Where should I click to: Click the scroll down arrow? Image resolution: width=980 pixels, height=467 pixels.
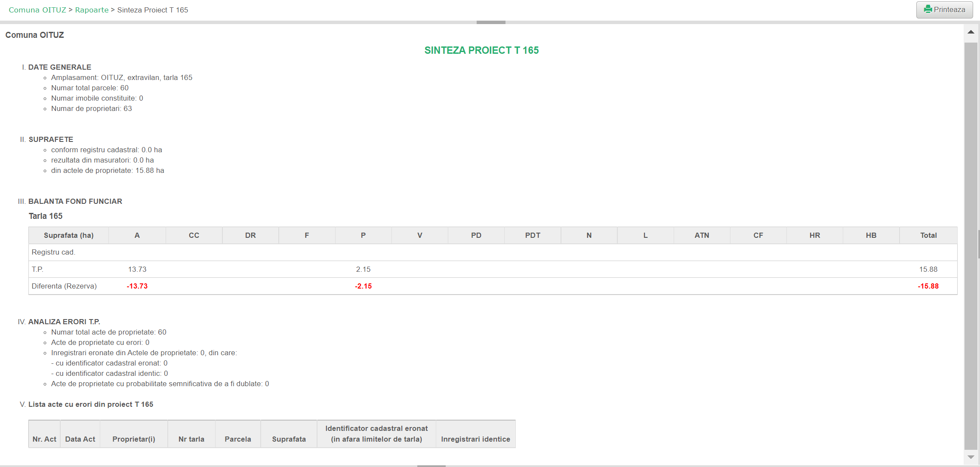971,457
